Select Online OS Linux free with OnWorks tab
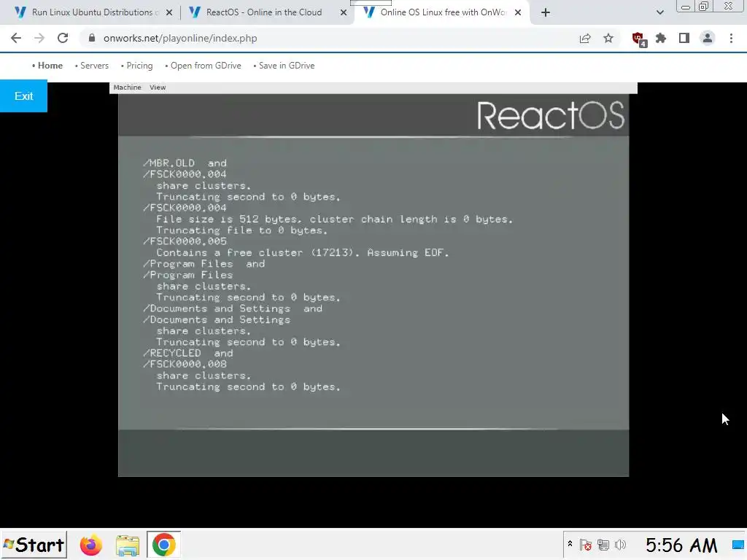Viewport: 747px width, 560px height. click(443, 12)
